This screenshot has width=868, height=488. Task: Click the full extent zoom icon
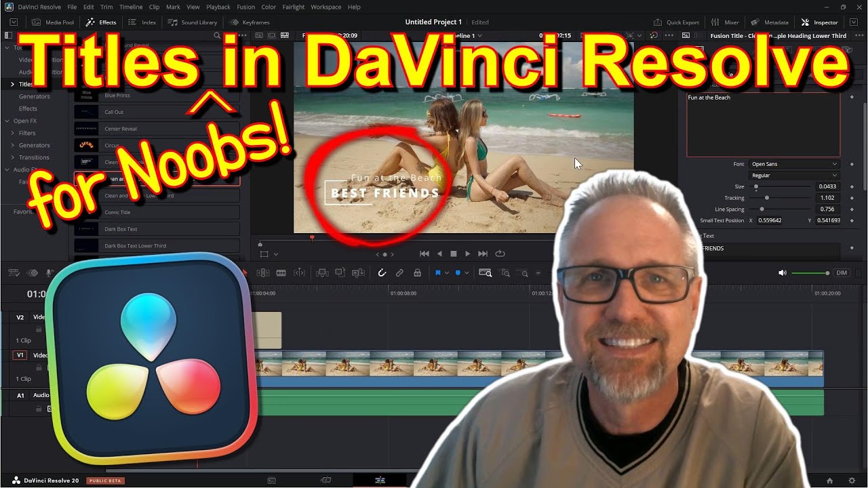click(x=486, y=273)
